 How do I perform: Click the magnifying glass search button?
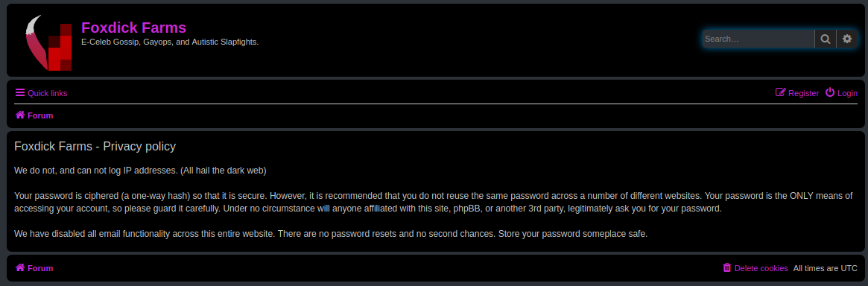[826, 39]
